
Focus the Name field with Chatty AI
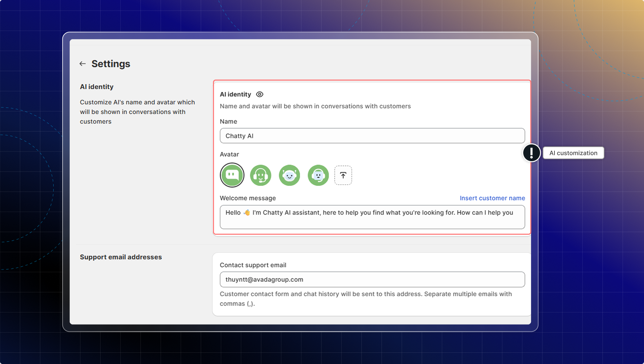click(x=372, y=136)
